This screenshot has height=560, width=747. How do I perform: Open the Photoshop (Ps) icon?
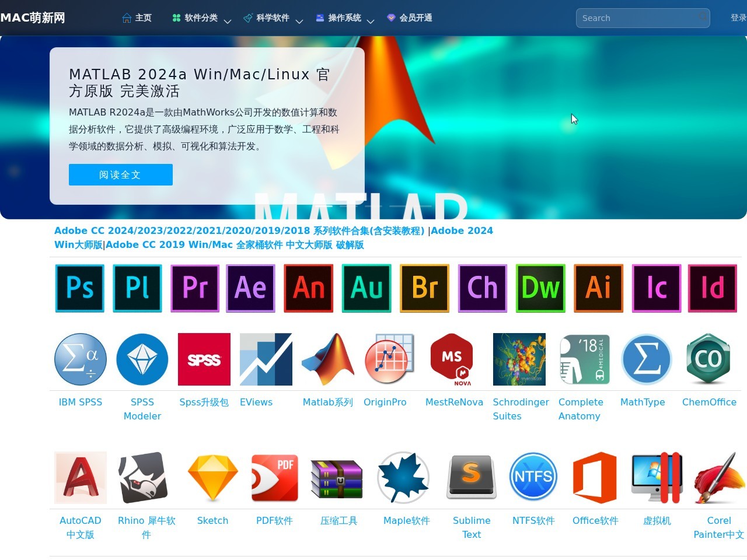(x=80, y=288)
